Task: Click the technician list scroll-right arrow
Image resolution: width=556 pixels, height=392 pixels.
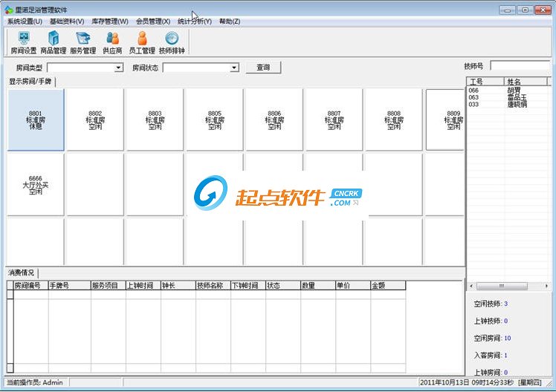Action: (x=546, y=286)
